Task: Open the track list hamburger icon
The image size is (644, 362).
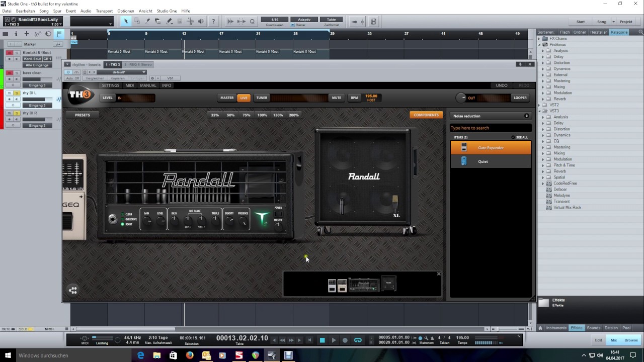Action: (6, 34)
